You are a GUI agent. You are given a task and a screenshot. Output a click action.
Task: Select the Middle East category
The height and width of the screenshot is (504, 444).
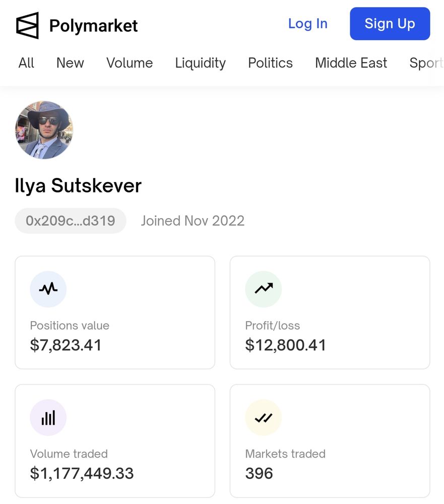pos(351,62)
